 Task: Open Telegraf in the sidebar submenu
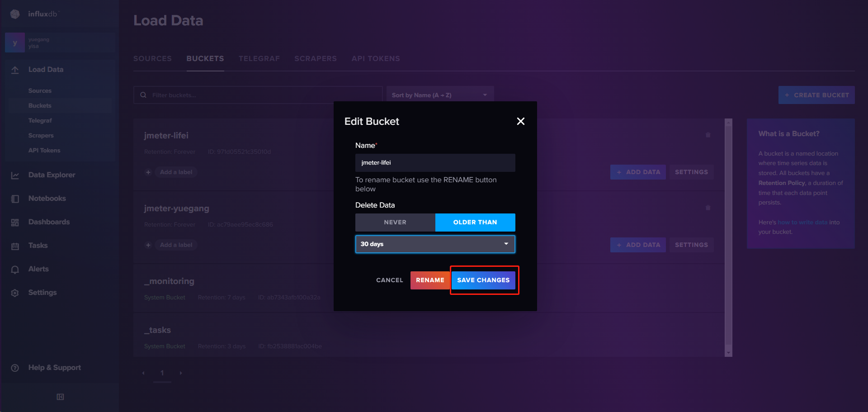[40, 121]
